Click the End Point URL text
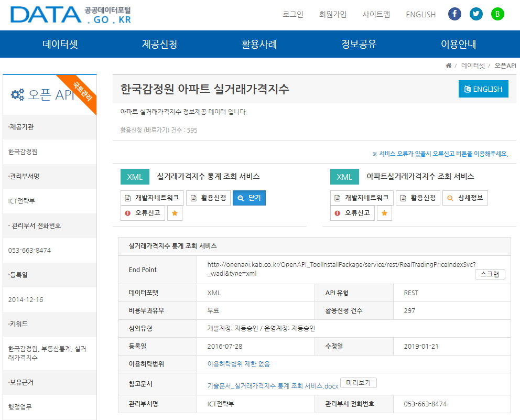The height and width of the screenshot is (420, 520). [341, 268]
